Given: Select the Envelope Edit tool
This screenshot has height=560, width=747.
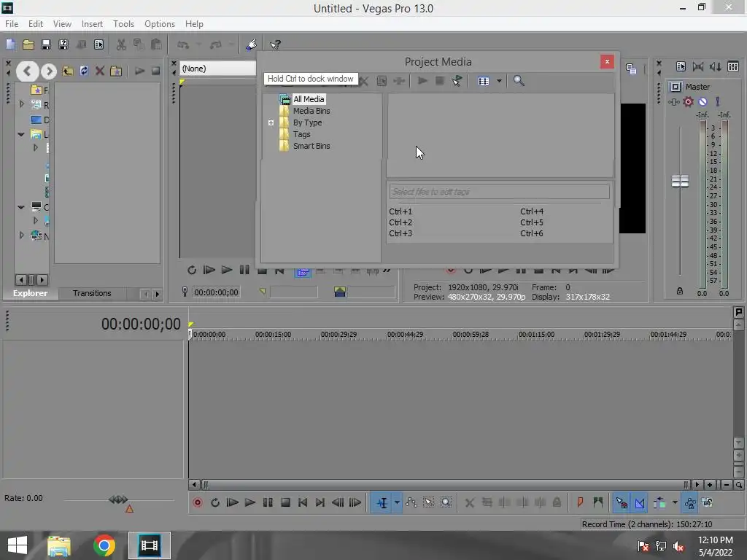Looking at the screenshot, I should (411, 503).
